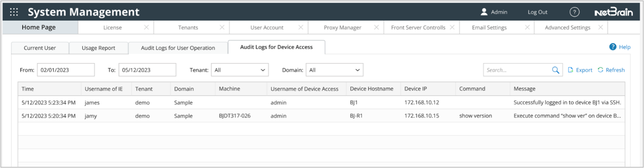Click the Admin user profile icon
Screen dimensions: 644x168
484,12
